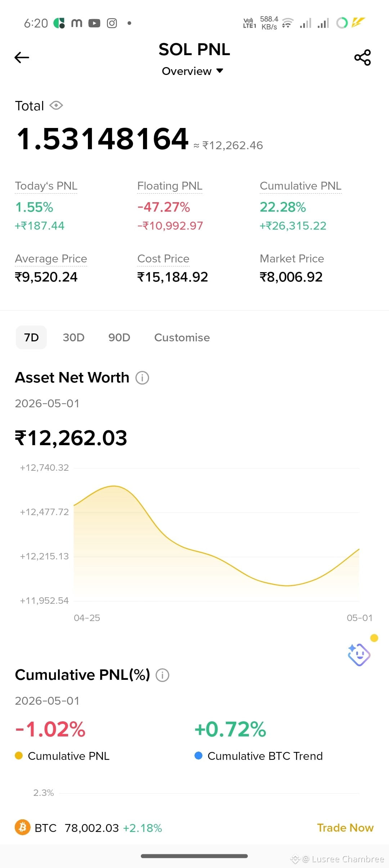Viewport: 389px width, 868px height.
Task: Share the SOL PNL report
Action: pos(362,57)
